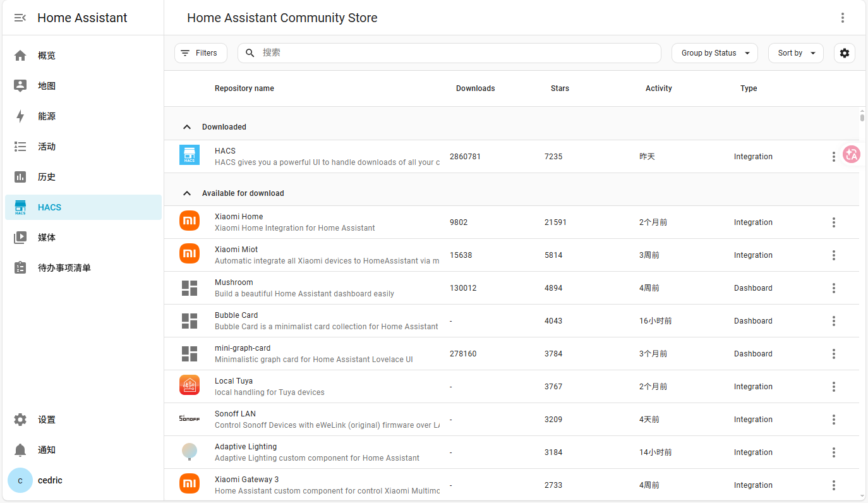Viewport: 868px width, 503px height.
Task: Collapse the Available for download group
Action: [x=187, y=193]
